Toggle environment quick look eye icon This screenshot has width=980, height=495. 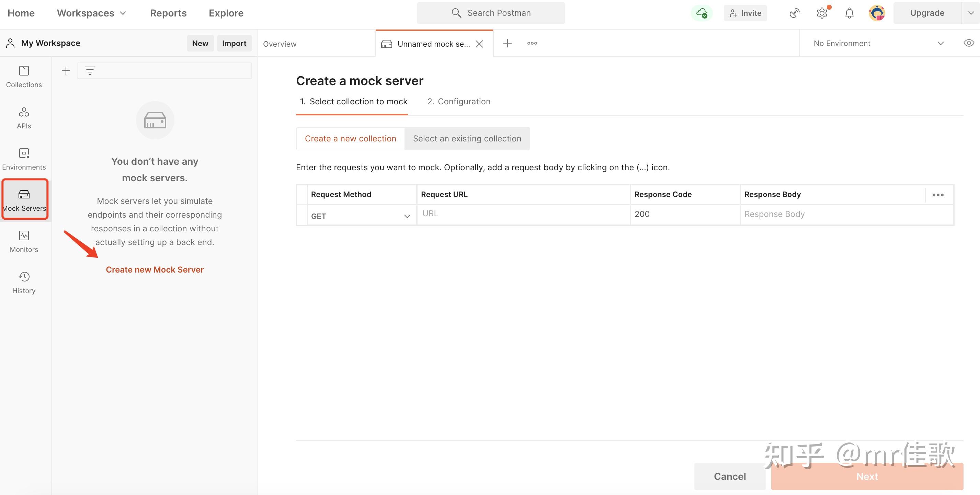click(x=969, y=43)
